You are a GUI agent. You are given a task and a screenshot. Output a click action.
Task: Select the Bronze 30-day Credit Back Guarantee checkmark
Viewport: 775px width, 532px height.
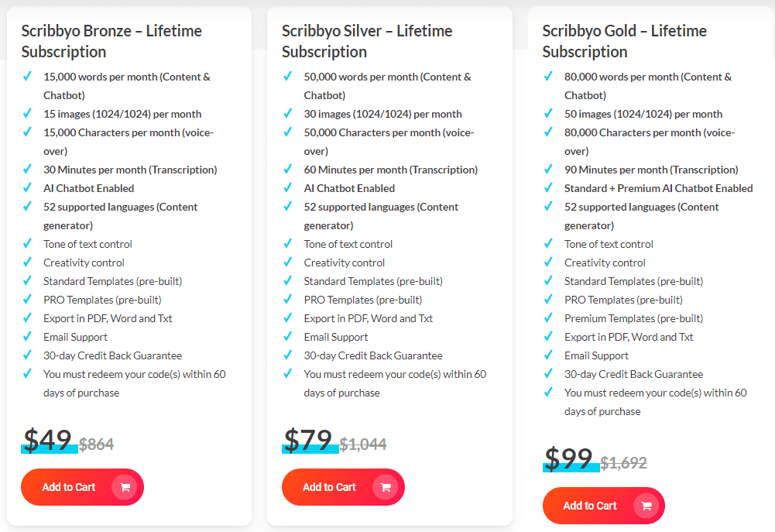(x=26, y=355)
